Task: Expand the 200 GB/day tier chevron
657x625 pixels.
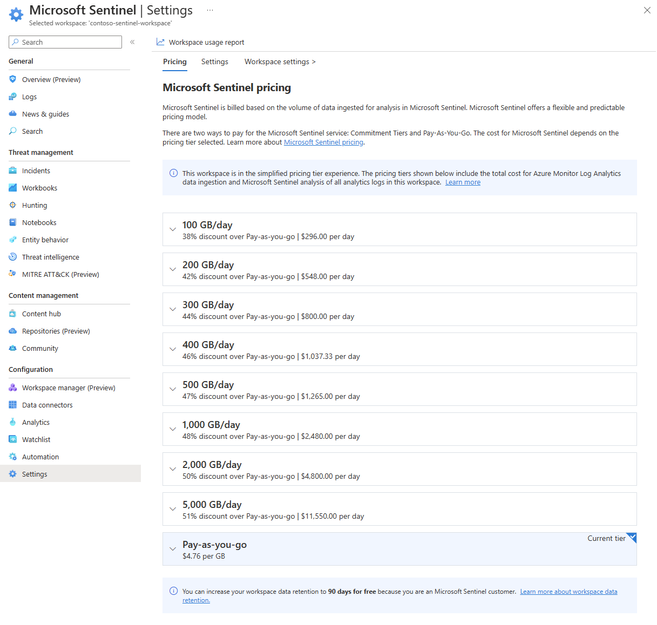Action: pyautogui.click(x=172, y=269)
